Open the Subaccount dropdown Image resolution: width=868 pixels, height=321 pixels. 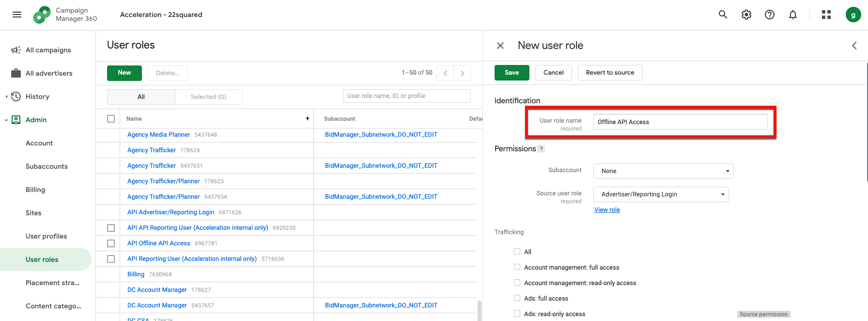(x=664, y=171)
